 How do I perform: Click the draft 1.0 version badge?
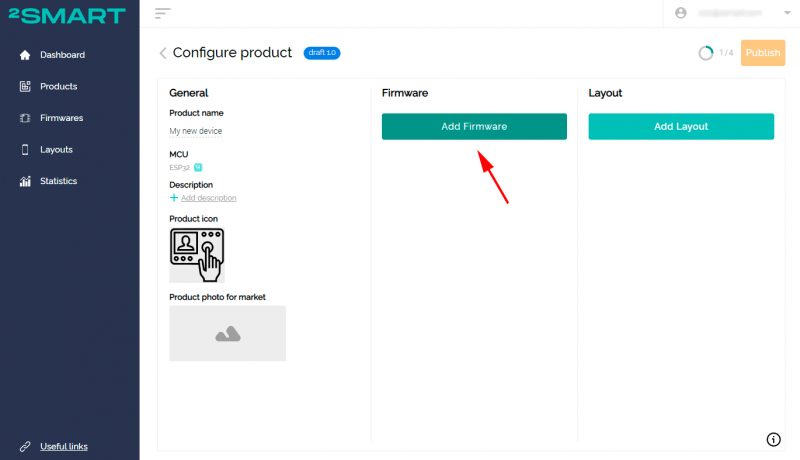coord(322,53)
